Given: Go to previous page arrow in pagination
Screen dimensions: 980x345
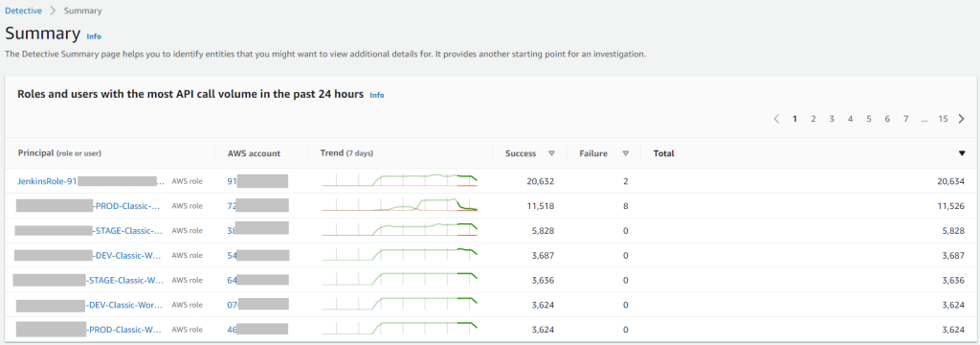Looking at the screenshot, I should (x=776, y=118).
